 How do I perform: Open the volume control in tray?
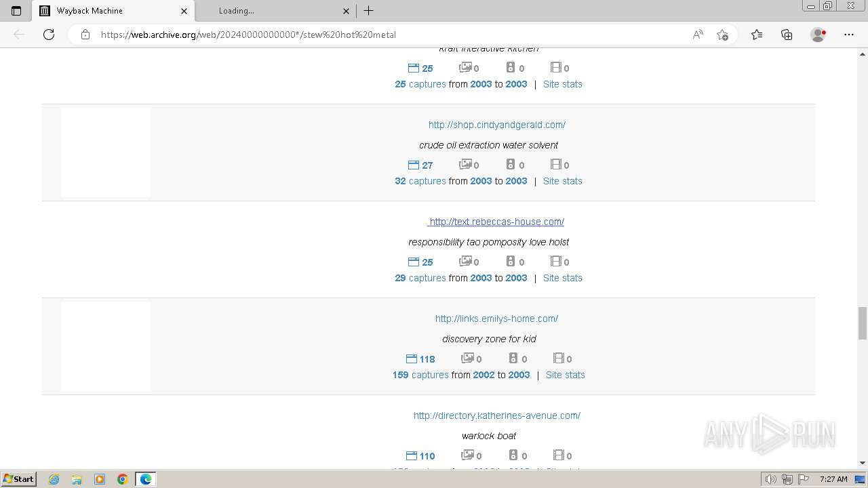pyautogui.click(x=771, y=479)
